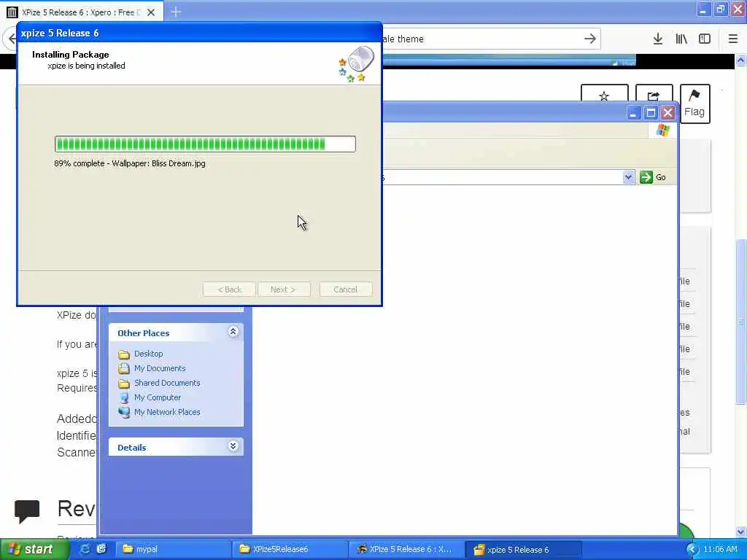The width and height of the screenshot is (747, 560).
Task: Click the My Computer icon
Action: (x=124, y=397)
